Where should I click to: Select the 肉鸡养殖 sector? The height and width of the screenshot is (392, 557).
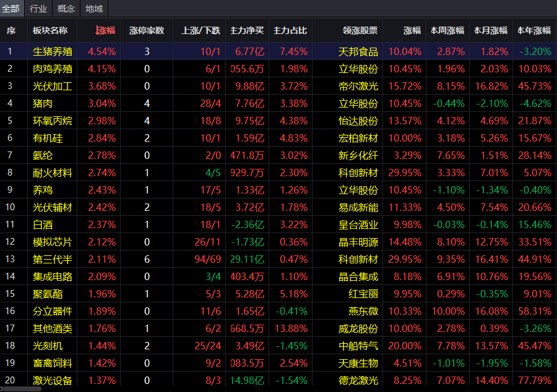53,69
